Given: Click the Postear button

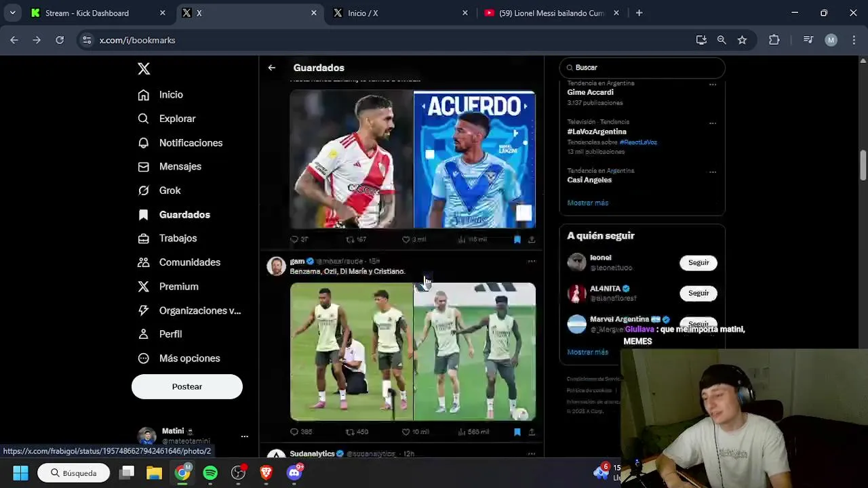Looking at the screenshot, I should [187, 386].
